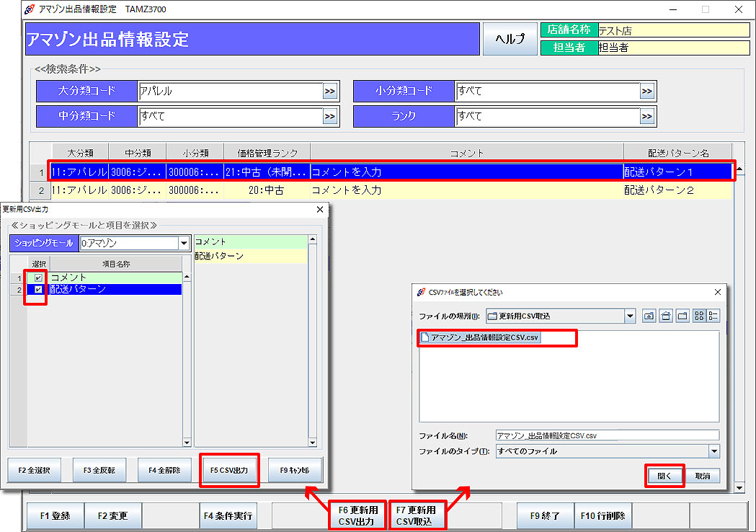
Task: Switch file dialog to list view
Action: coord(699,316)
